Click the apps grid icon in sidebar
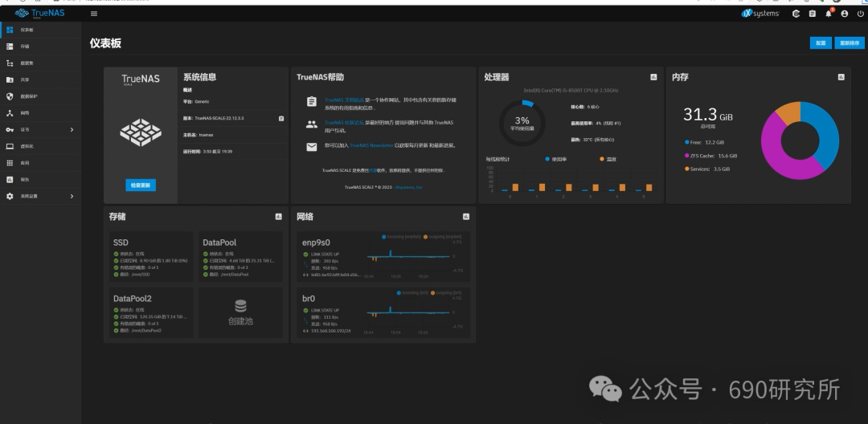Screen dimensions: 868x424 tap(10, 163)
